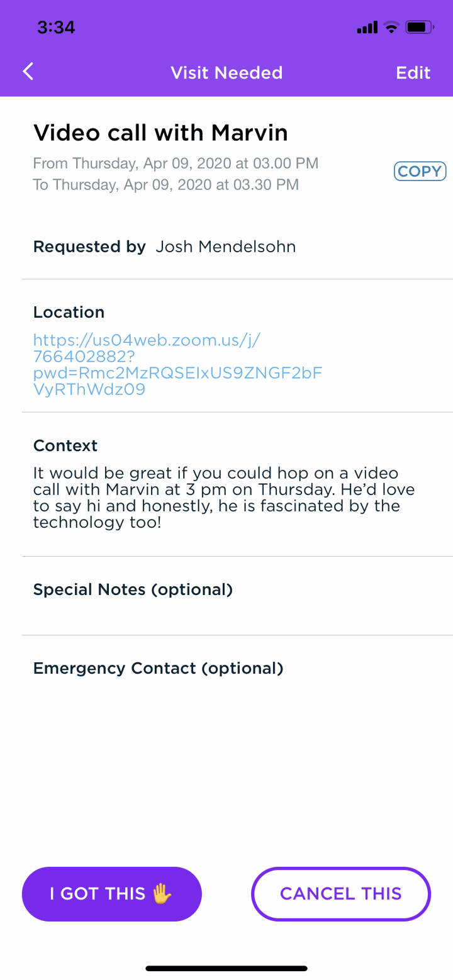Select the Special Notes field

pyautogui.click(x=237, y=596)
